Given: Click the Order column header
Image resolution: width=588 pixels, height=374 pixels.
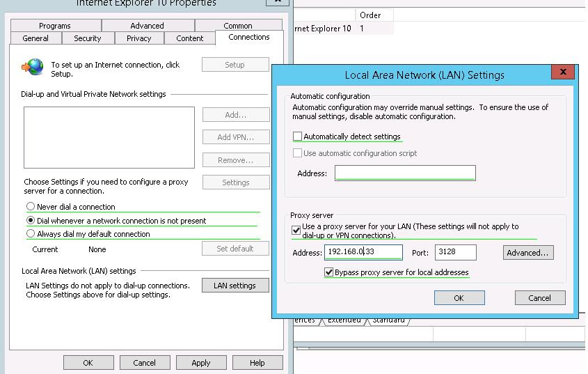Looking at the screenshot, I should [374, 15].
